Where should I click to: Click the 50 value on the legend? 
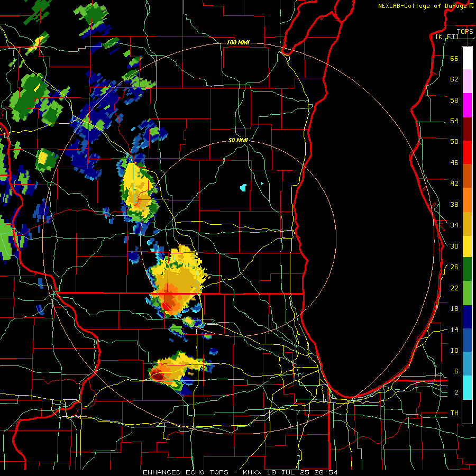[454, 142]
